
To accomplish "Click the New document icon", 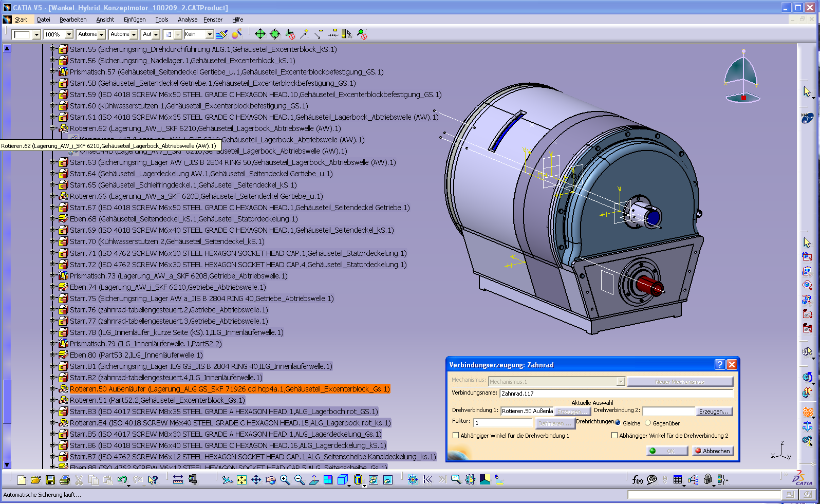I will [x=22, y=480].
